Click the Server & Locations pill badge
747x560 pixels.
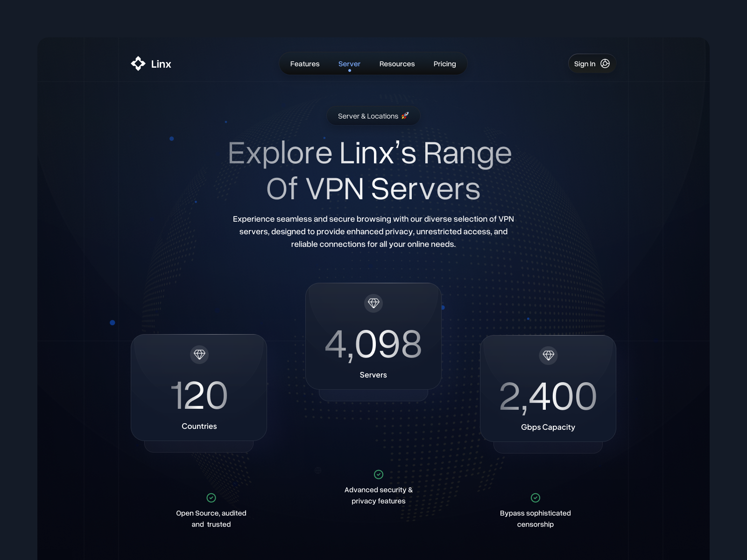pos(373,116)
